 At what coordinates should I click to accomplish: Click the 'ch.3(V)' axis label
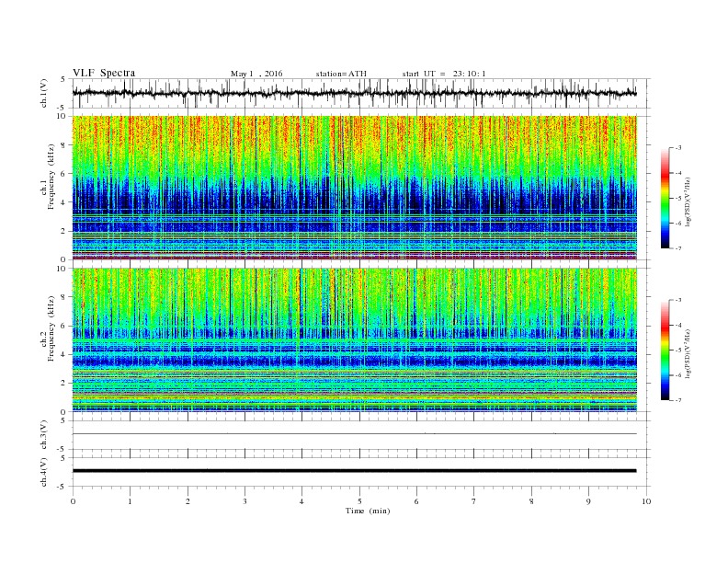[x=44, y=435]
